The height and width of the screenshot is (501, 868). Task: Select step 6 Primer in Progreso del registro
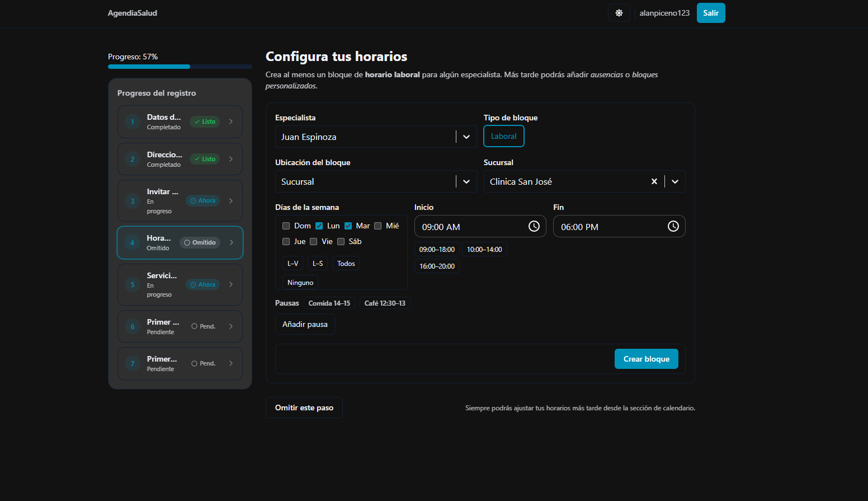point(180,326)
